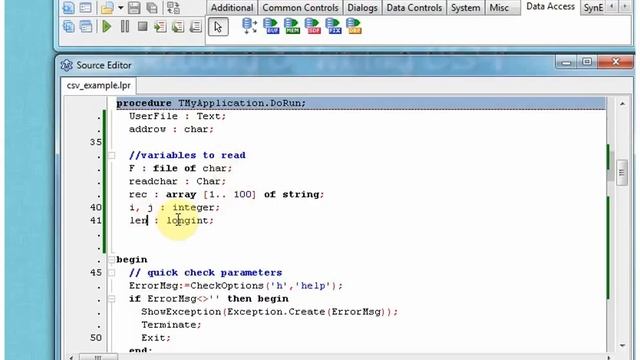Switch to the System palette tab
The height and width of the screenshot is (360, 640).
coord(465,8)
